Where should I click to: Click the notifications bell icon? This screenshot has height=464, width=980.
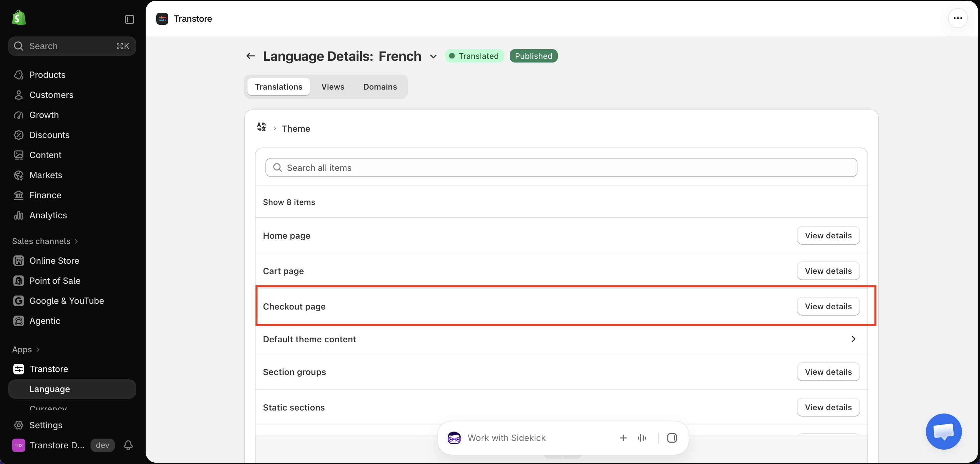point(128,445)
